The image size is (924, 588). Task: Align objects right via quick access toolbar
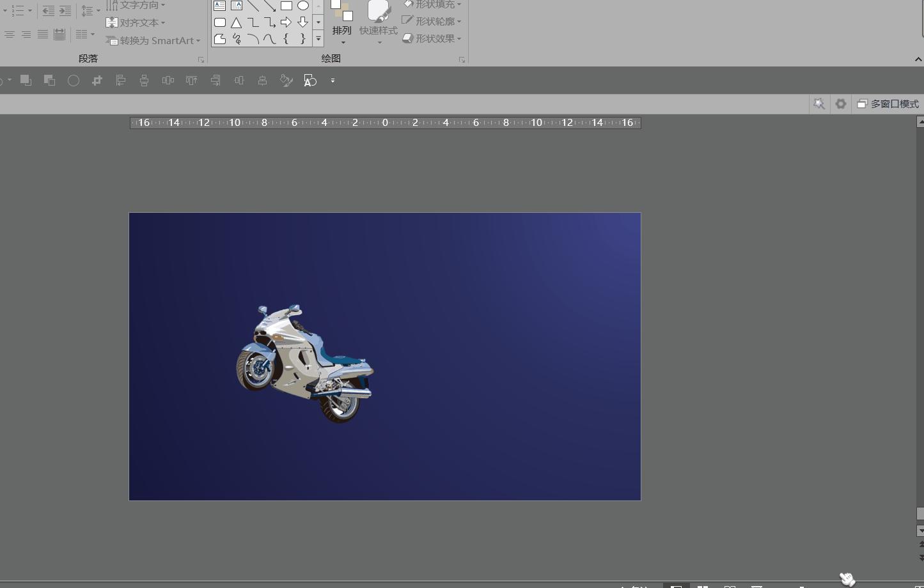tap(215, 81)
